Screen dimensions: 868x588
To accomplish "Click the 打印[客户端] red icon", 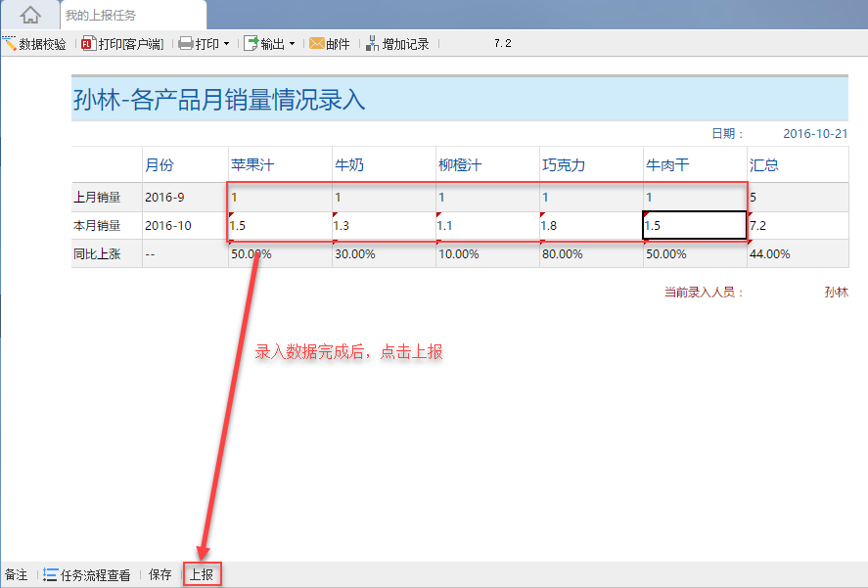I will 89,44.
